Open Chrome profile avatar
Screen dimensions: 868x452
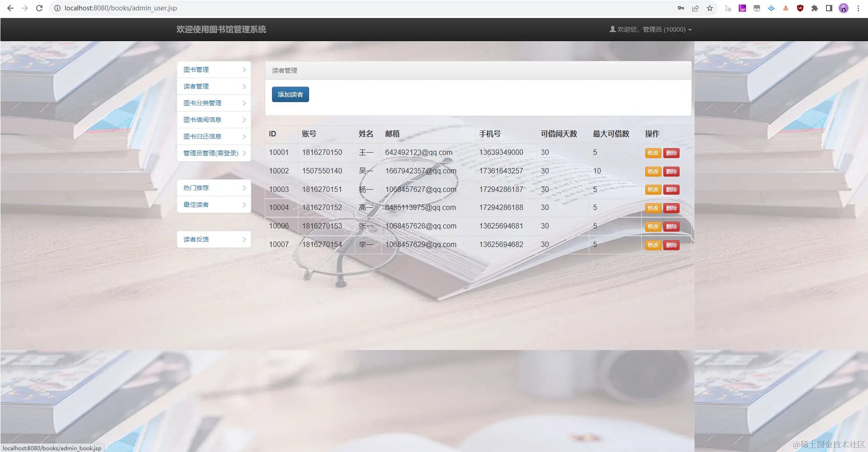(x=844, y=8)
